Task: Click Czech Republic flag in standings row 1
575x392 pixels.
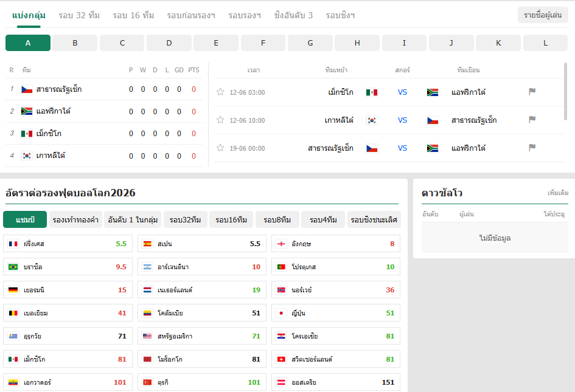Action: 27,89
